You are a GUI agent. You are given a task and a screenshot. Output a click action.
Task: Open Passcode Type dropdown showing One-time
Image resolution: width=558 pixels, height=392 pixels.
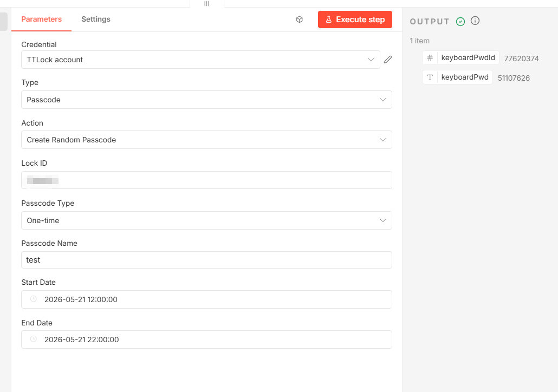pyautogui.click(x=207, y=220)
